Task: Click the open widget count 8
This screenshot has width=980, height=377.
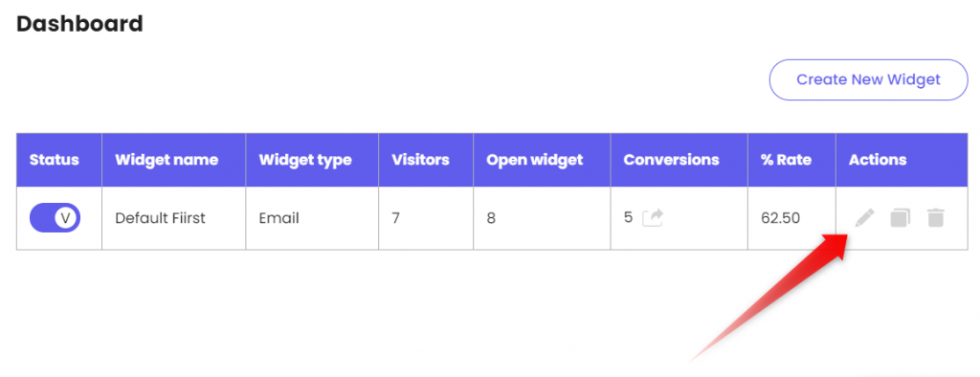Action: [491, 218]
